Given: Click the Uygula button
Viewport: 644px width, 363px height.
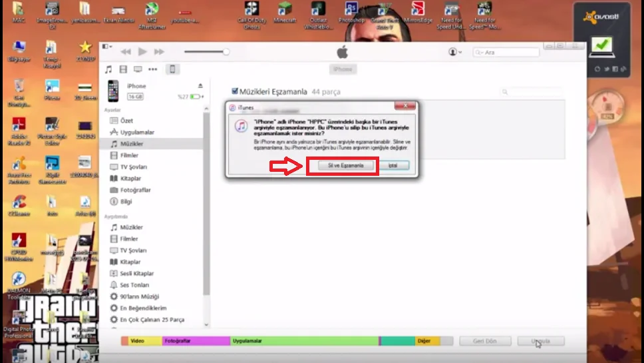Looking at the screenshot, I should (540, 341).
